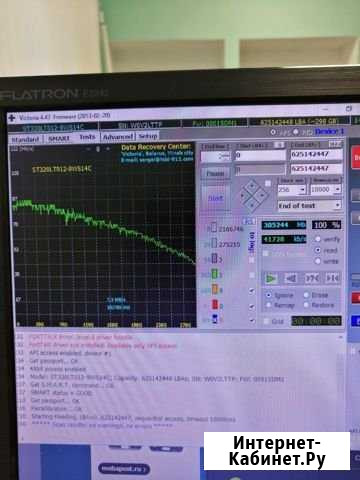
Task: Open the timeout 10000 dropdown
Action: coord(326,189)
